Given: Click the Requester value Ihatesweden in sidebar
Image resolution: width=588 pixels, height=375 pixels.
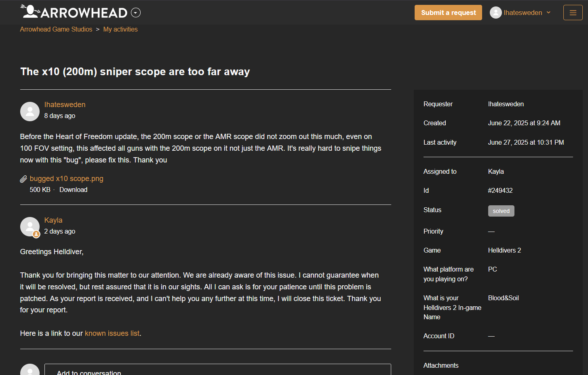Looking at the screenshot, I should [x=506, y=104].
